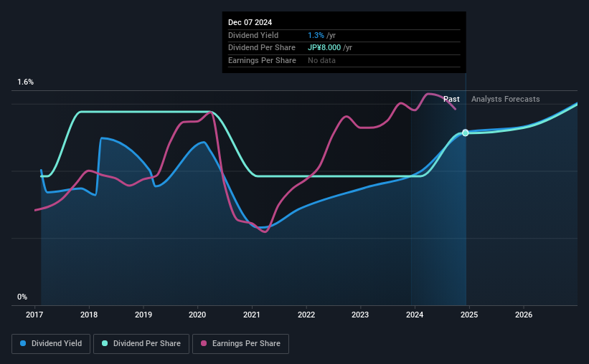Click the JP¥8.000 dividend per share value
This screenshot has height=364, width=589.
(324, 48)
